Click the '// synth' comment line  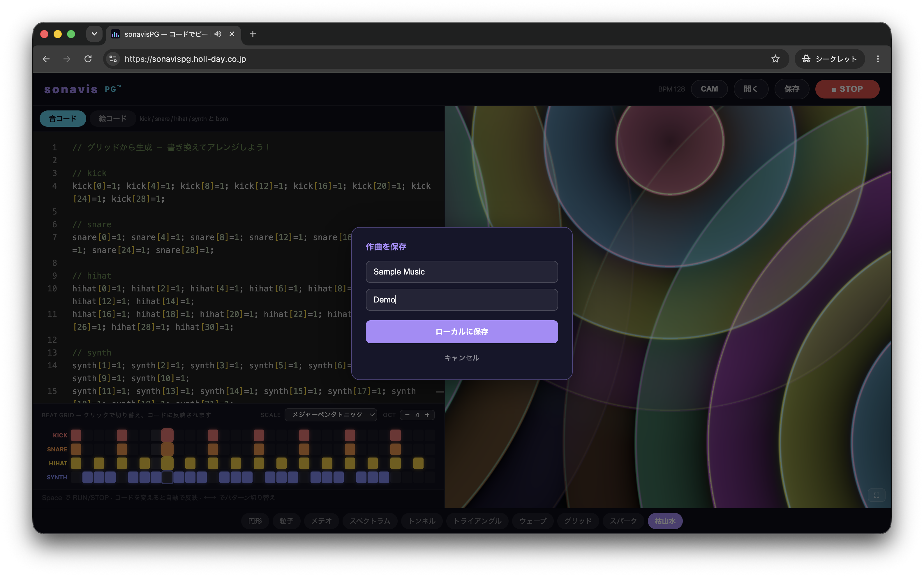point(92,352)
